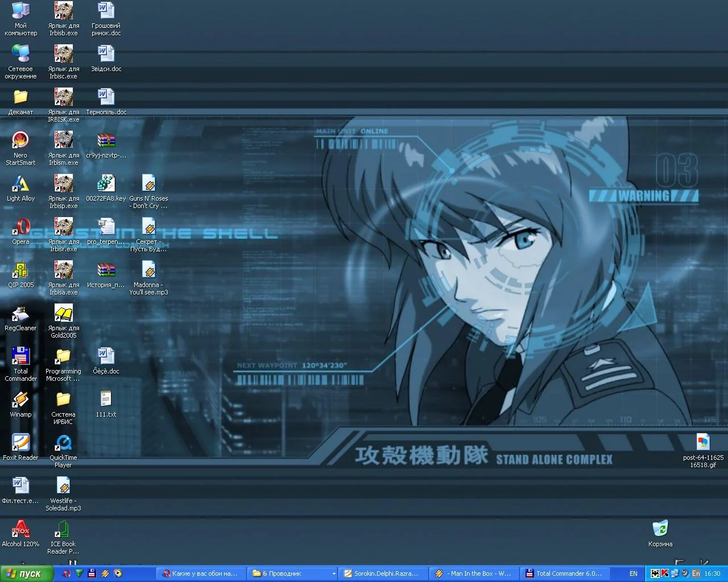Select the Тернопіль.doc Word document
728x582 pixels.
(106, 102)
